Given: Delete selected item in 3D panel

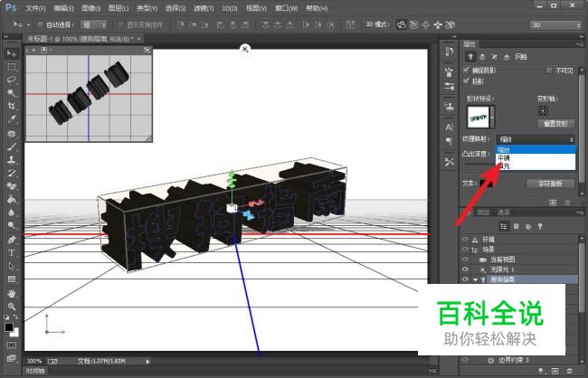Looking at the screenshot, I should 569,371.
